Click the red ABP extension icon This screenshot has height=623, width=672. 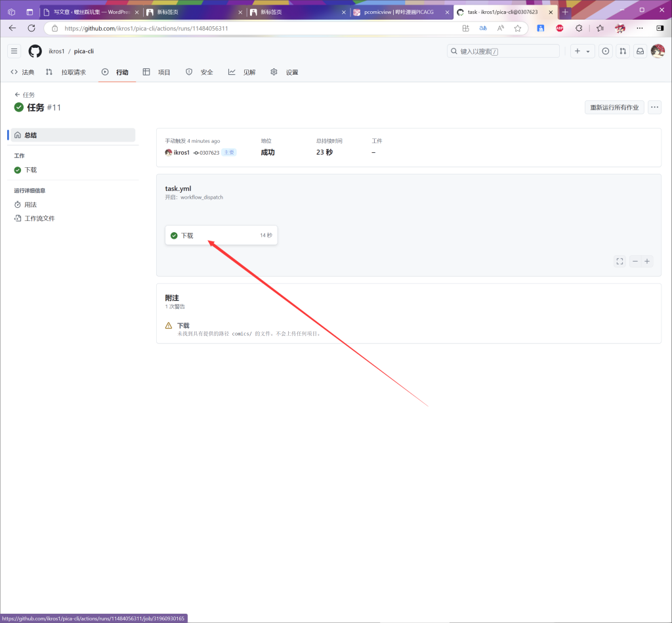pyautogui.click(x=559, y=28)
